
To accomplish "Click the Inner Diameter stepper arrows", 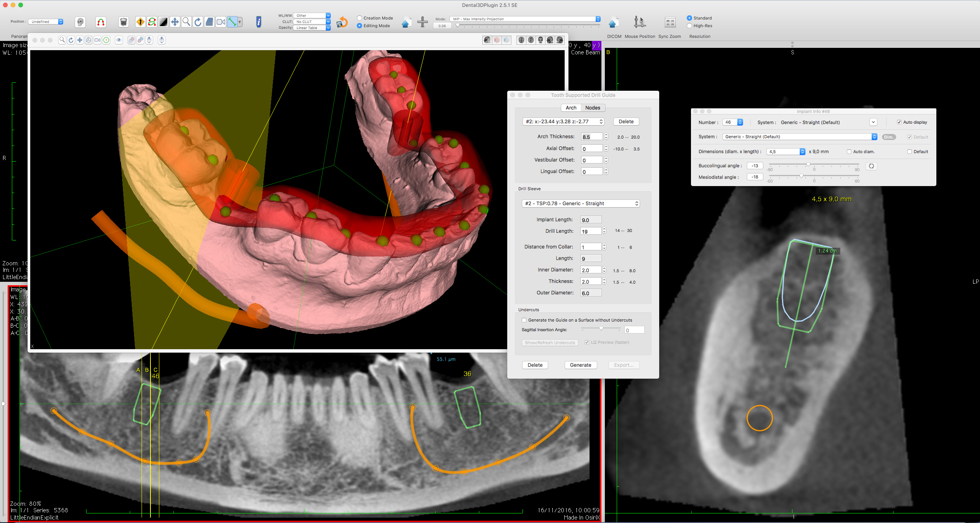I will coord(604,270).
